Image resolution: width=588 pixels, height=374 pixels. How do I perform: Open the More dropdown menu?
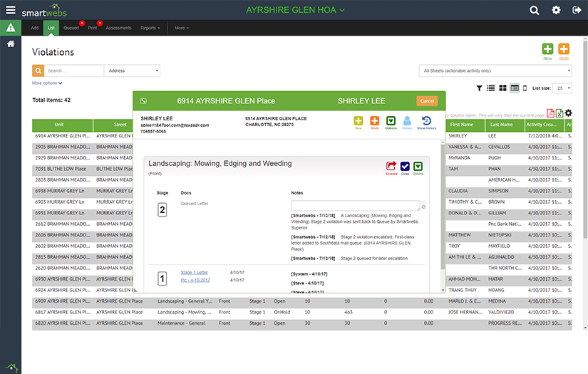tap(182, 28)
